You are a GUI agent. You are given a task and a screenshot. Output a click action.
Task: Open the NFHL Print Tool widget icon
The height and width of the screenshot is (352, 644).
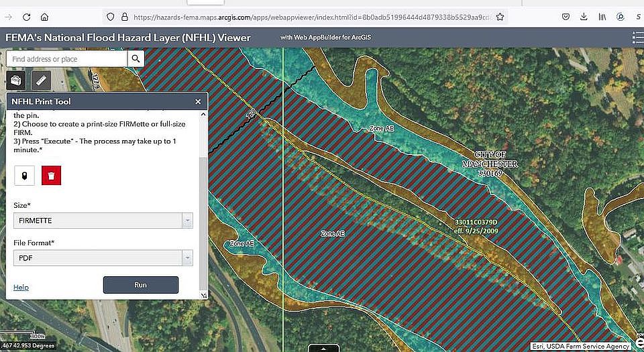[17, 81]
